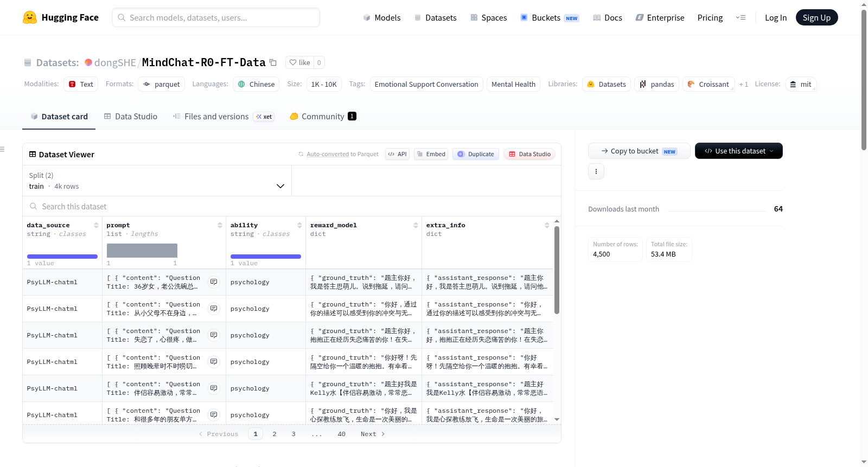Click the Mental Health tag

[513, 84]
